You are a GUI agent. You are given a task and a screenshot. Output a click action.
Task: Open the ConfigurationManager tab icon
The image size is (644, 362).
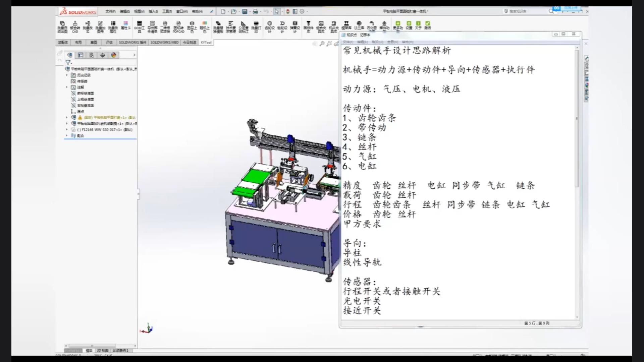92,55
